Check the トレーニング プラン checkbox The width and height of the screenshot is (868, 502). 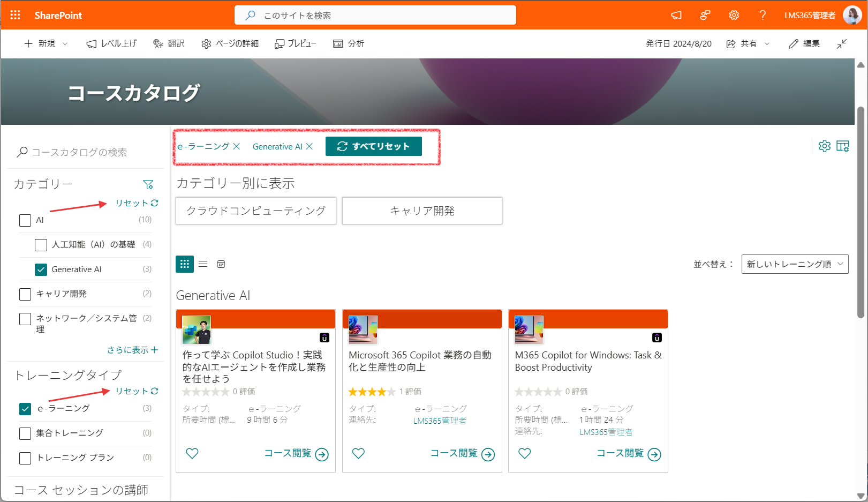pos(25,458)
